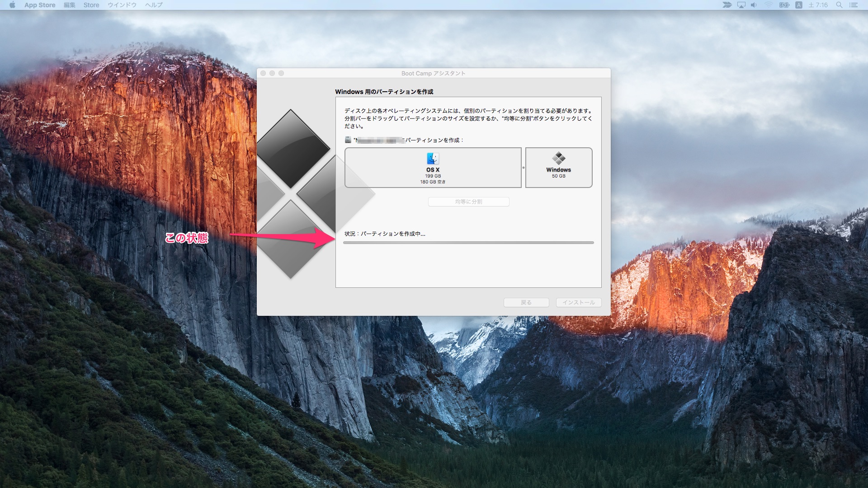The image size is (868, 488).
Task: Click the partition creation progress bar
Action: click(468, 243)
